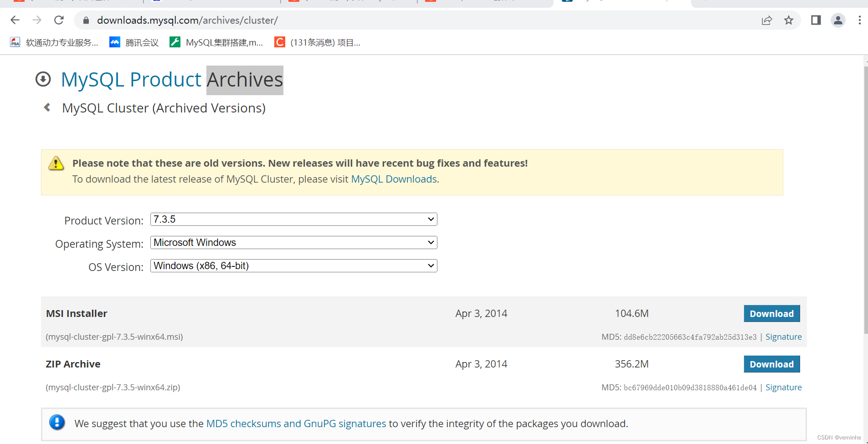Click the address bar URL
Image resolution: width=868 pixels, height=444 pixels.
point(187,20)
